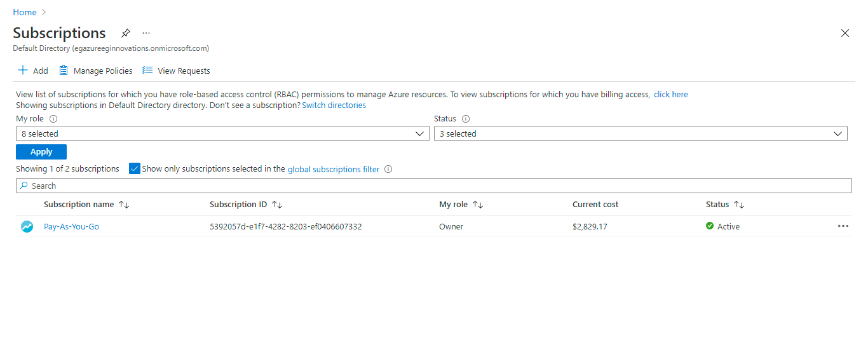Click the $2,829.17 cost value
Screen dimensions: 868x347
pos(590,226)
